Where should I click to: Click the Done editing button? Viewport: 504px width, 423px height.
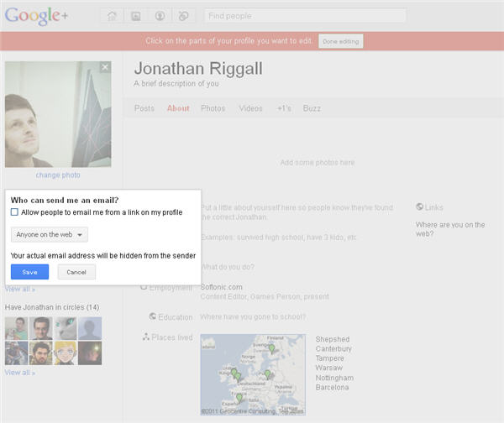click(341, 41)
